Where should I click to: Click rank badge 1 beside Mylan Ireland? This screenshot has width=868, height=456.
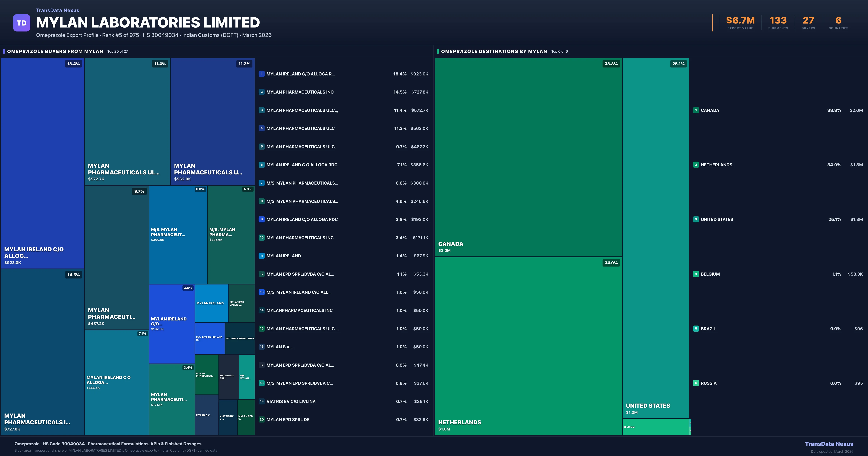pos(261,74)
